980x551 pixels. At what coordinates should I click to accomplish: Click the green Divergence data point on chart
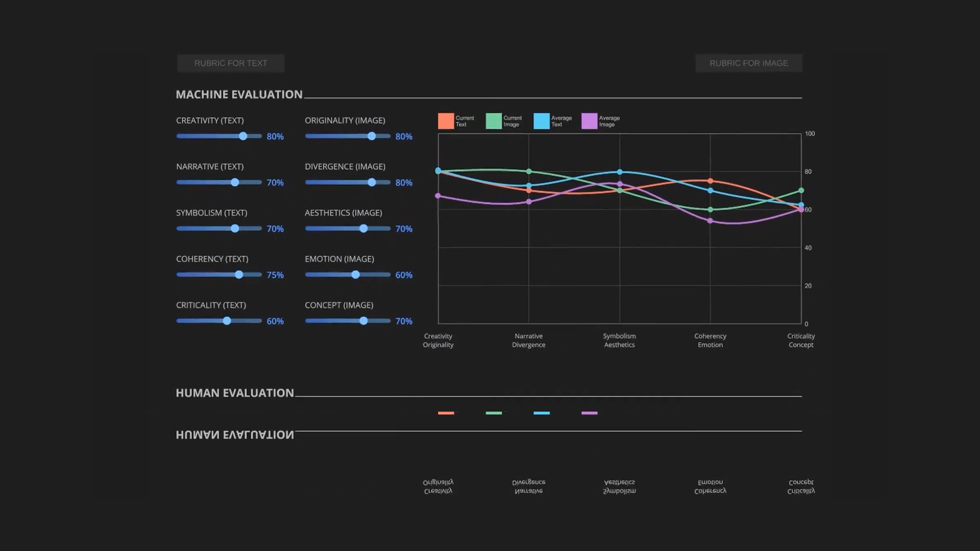point(529,171)
